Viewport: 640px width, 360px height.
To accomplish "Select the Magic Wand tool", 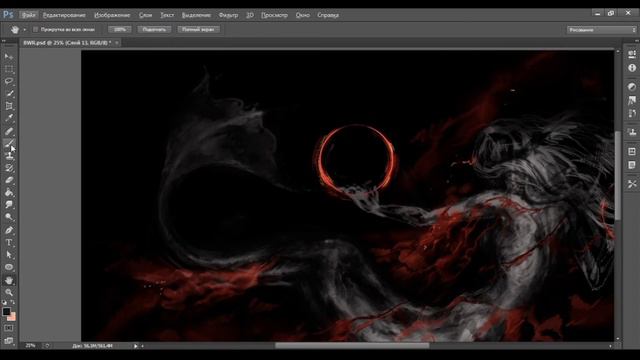I will click(x=9, y=93).
